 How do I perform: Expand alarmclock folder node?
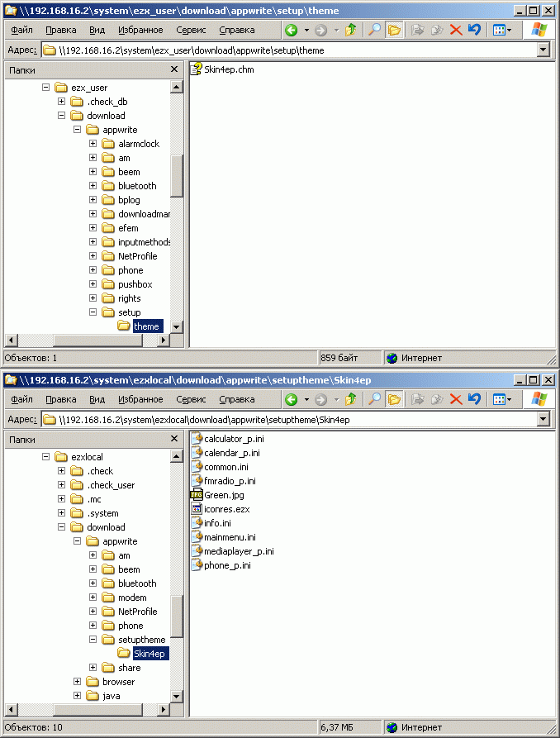(93, 144)
